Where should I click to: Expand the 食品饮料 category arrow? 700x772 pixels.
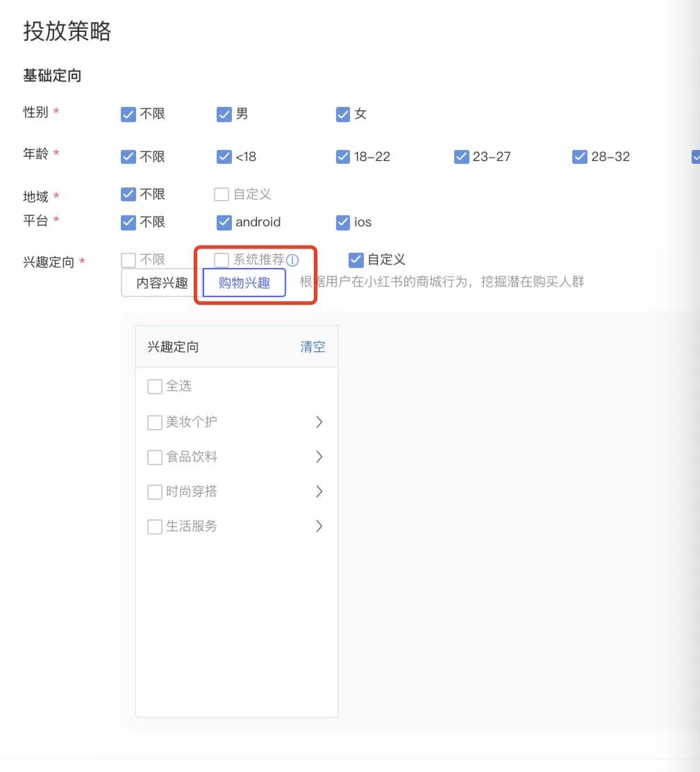[x=319, y=457]
